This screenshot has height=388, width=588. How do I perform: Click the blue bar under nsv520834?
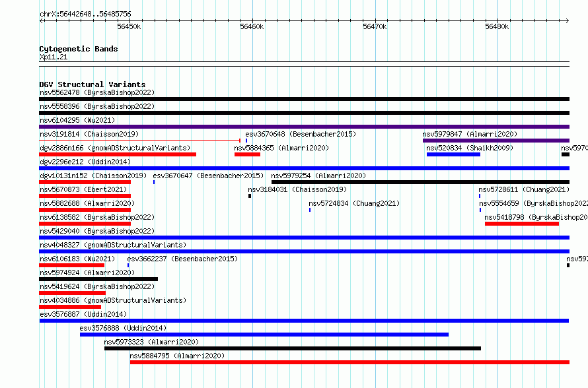[453, 154]
